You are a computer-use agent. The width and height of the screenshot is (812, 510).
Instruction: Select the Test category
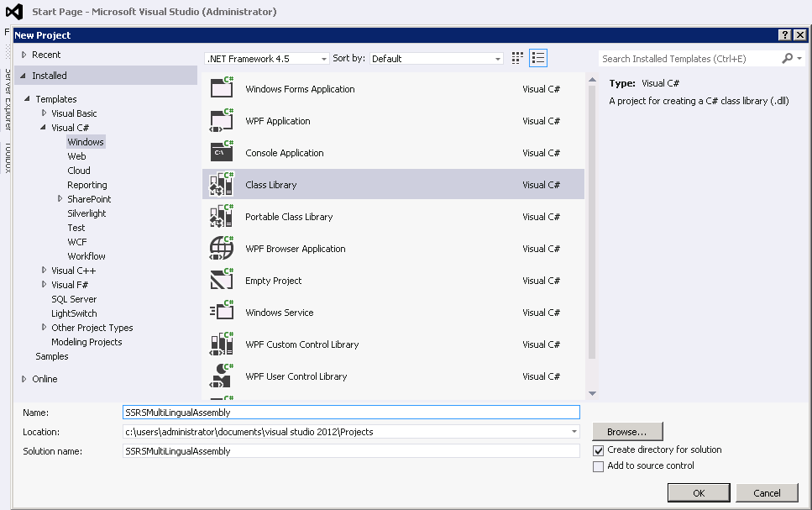pyautogui.click(x=76, y=228)
